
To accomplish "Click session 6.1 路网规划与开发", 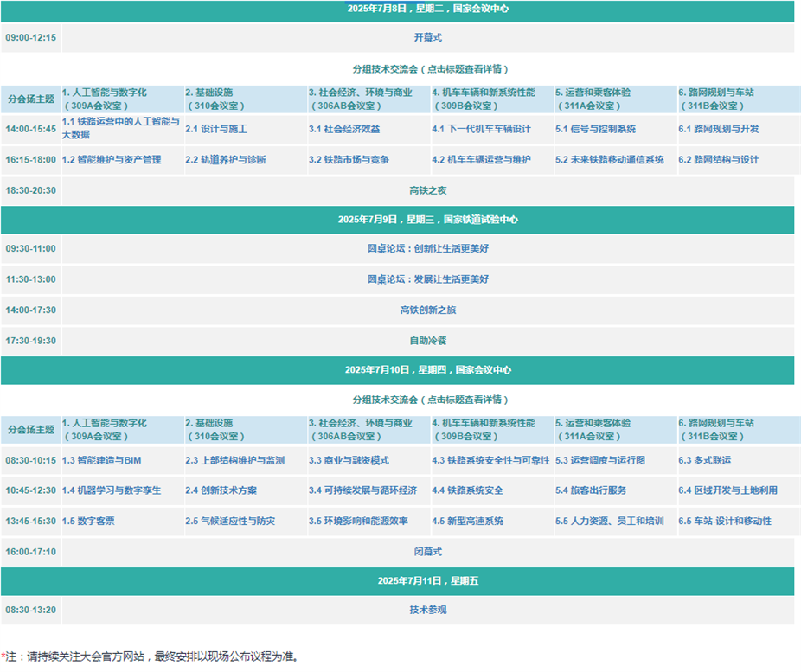I will coord(719,129).
